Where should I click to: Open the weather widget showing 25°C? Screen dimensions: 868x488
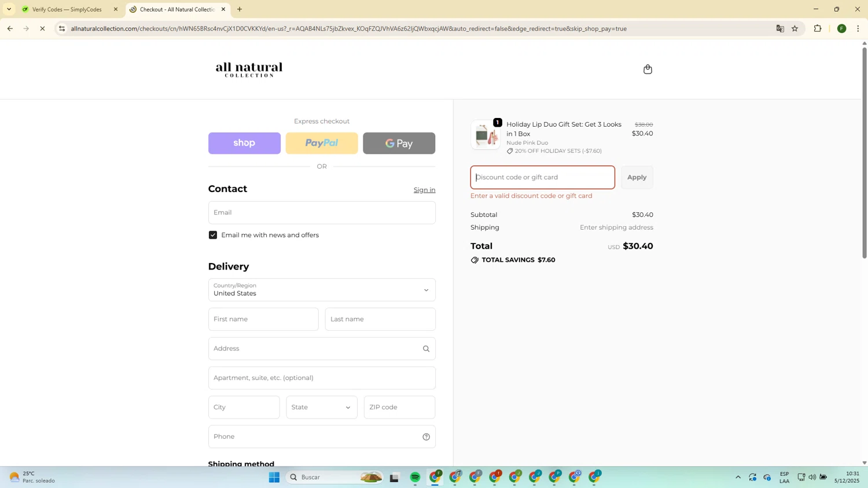[x=32, y=477]
